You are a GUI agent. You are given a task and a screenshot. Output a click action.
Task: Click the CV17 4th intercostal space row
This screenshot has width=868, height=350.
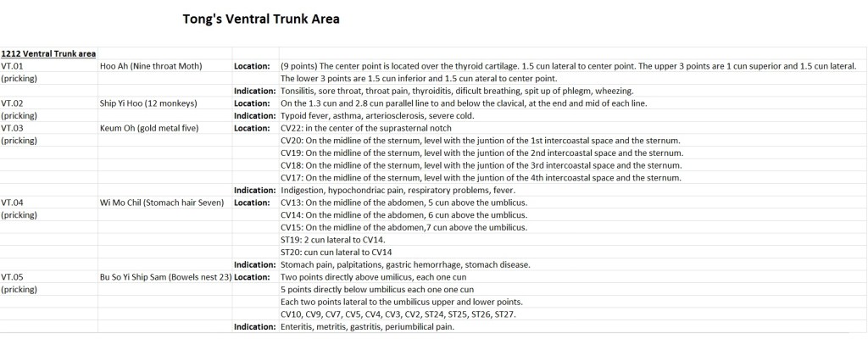pyautogui.click(x=481, y=178)
